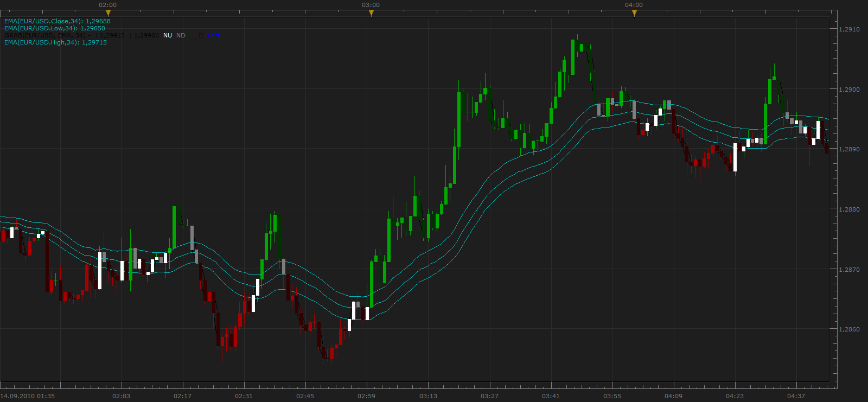Screen dimensions: 868x402
Task: Click the 04:23 time axis label
Action: pyautogui.click(x=735, y=396)
